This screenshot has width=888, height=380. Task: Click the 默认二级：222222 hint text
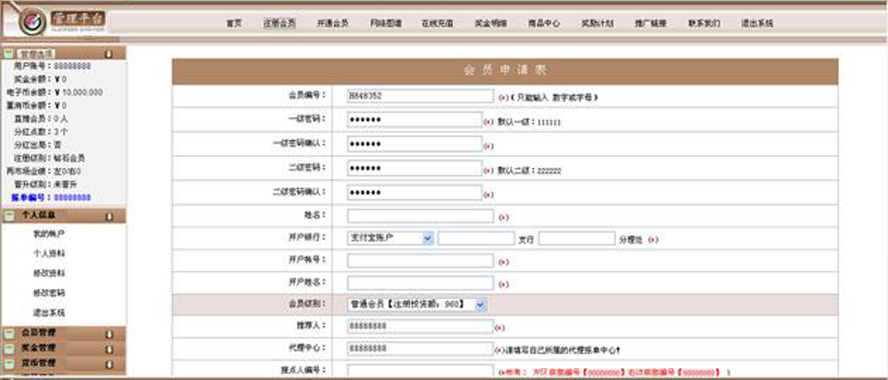tap(530, 170)
